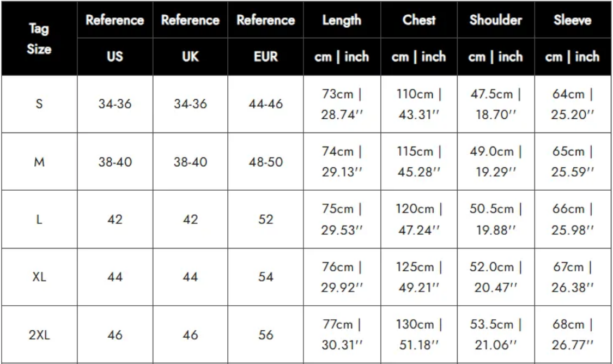
Task: Select the UK reference subheader
Action: click(x=190, y=57)
